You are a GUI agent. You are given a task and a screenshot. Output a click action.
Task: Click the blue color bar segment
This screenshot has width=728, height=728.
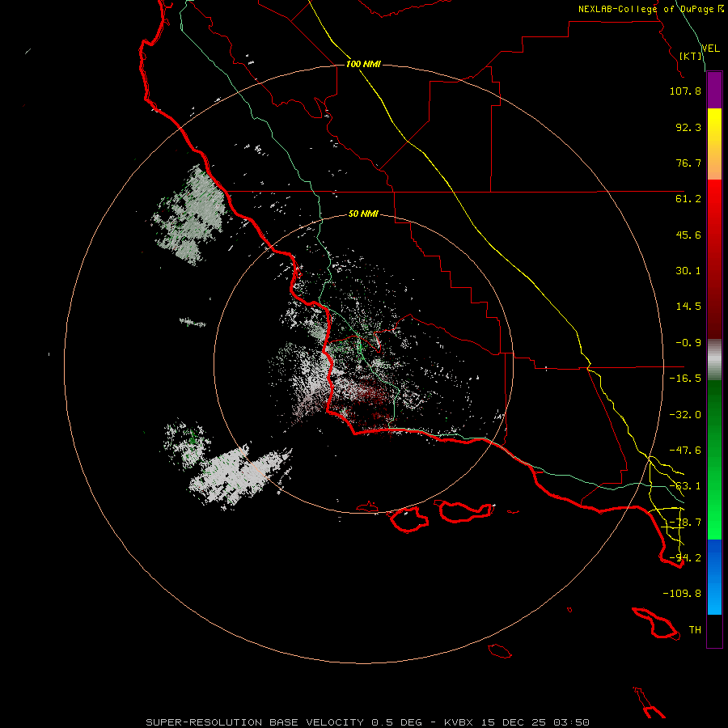pos(714,577)
